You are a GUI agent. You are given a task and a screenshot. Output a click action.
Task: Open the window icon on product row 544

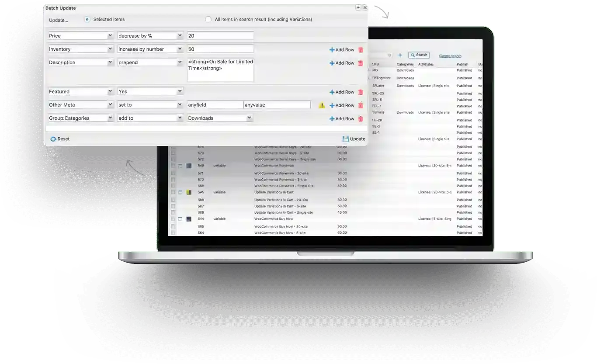point(180,218)
